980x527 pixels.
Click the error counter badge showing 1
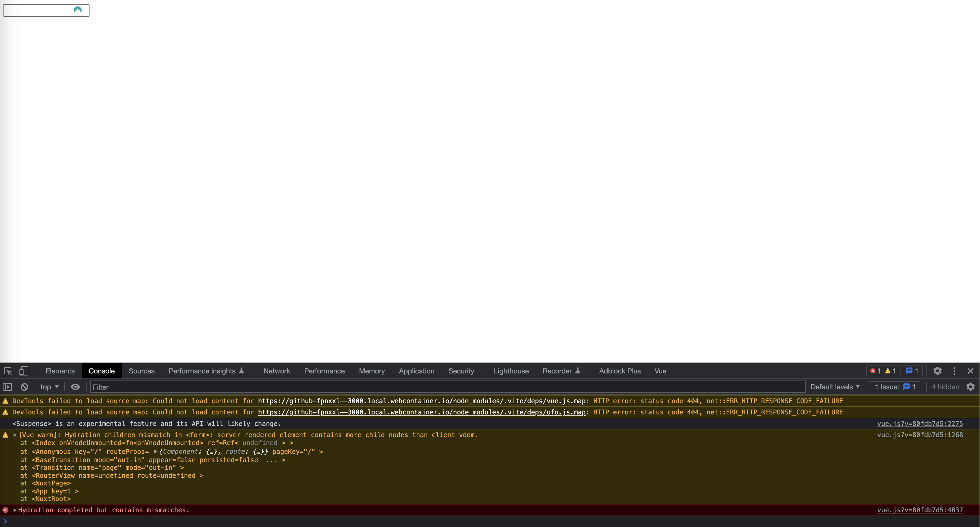pos(875,370)
